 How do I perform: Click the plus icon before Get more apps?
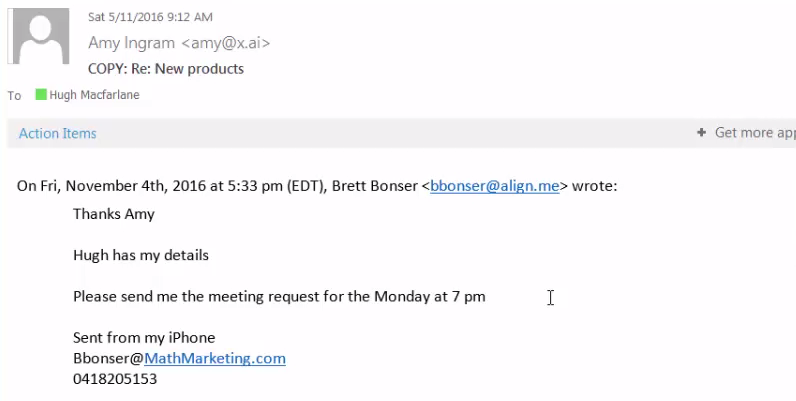[x=702, y=133]
